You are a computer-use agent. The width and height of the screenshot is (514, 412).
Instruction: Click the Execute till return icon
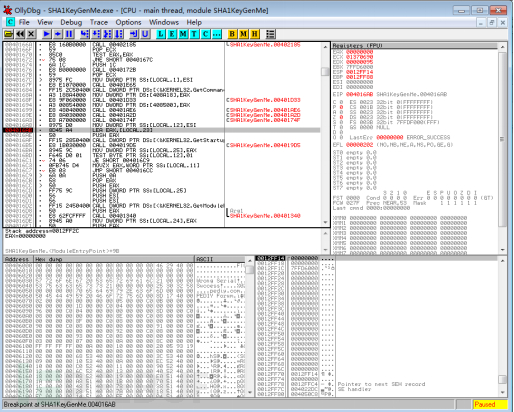point(134,34)
